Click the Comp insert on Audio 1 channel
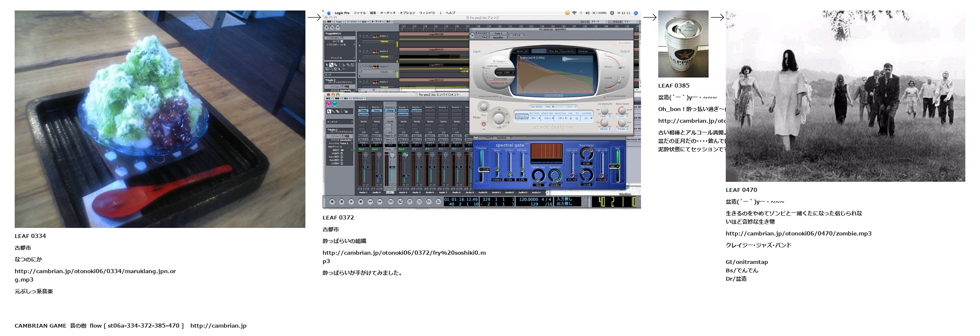980x336 pixels. pyautogui.click(x=363, y=111)
